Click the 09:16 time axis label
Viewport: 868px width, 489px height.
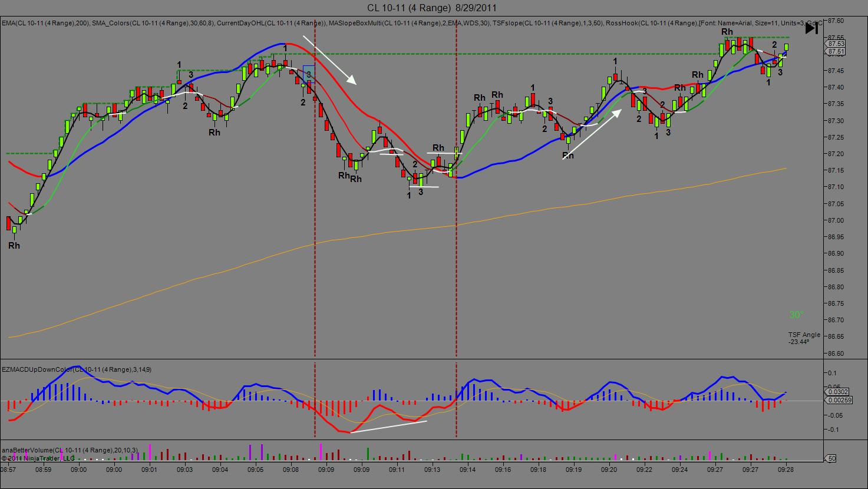(x=503, y=470)
